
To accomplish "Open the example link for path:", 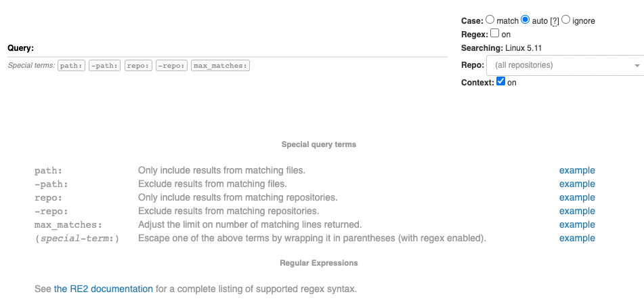I will (577, 171).
